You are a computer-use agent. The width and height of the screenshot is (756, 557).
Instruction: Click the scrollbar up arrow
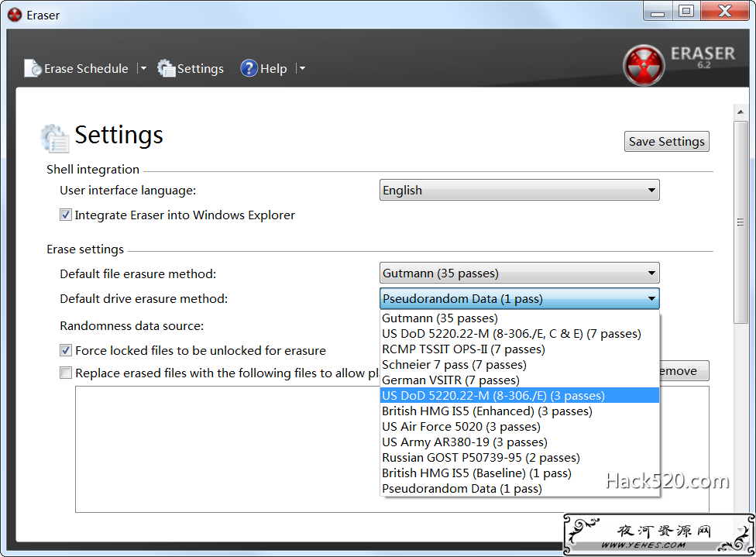click(x=741, y=112)
